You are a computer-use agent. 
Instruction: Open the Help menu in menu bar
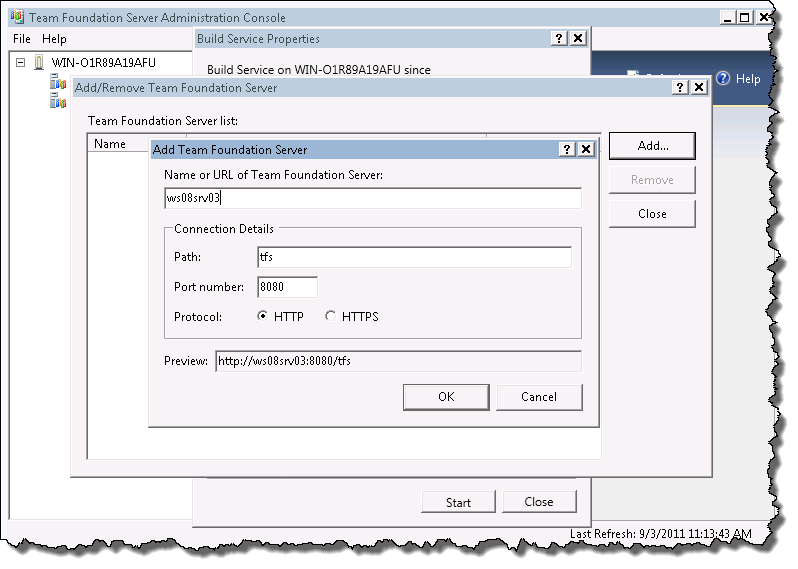click(54, 39)
